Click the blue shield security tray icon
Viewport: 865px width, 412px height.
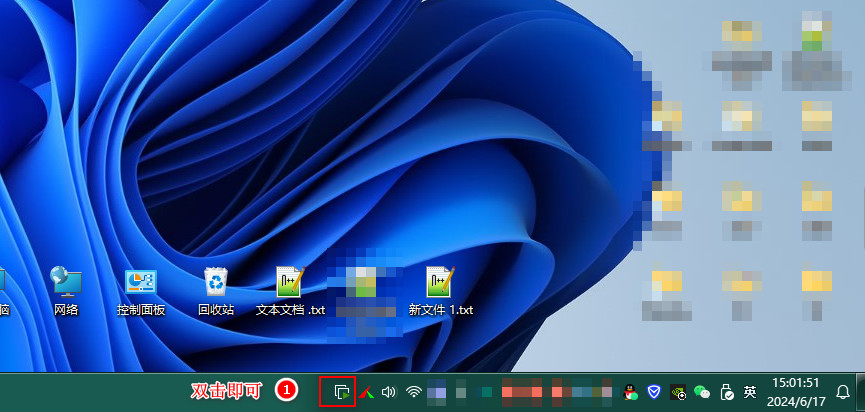pos(654,392)
